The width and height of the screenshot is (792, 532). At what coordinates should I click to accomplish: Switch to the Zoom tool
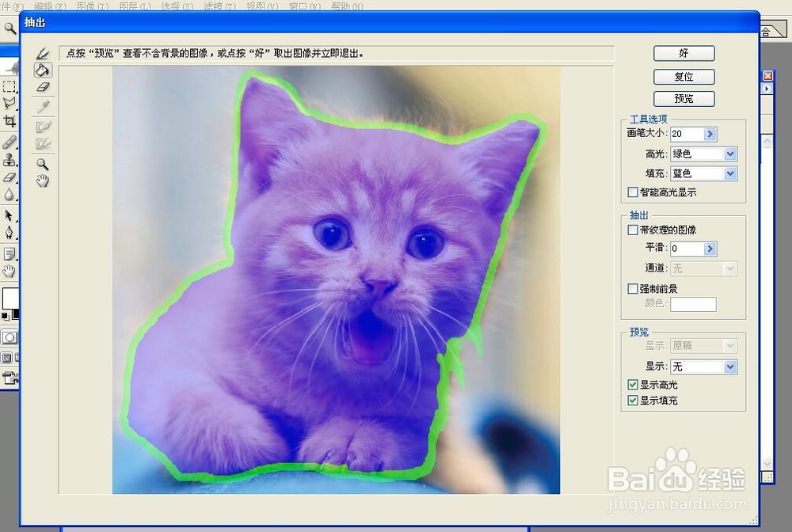point(42,164)
